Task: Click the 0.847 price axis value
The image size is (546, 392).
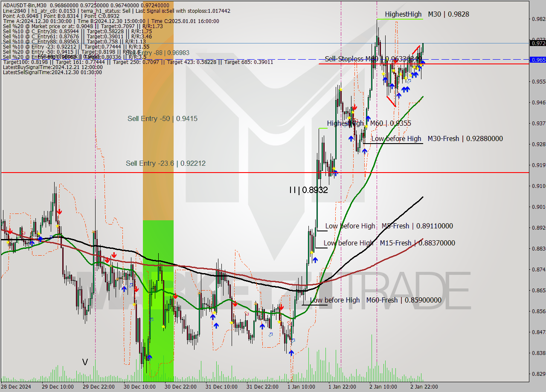Action: pyautogui.click(x=538, y=332)
